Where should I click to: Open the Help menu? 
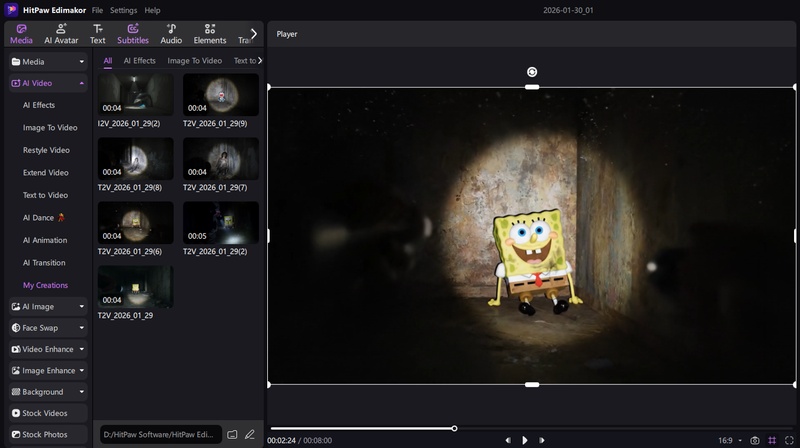[152, 10]
